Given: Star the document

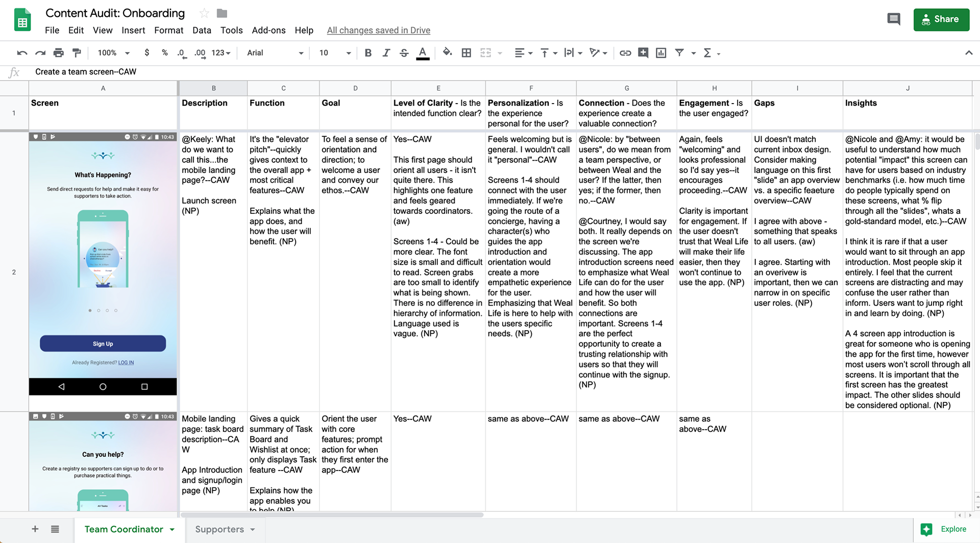Looking at the screenshot, I should coord(204,13).
